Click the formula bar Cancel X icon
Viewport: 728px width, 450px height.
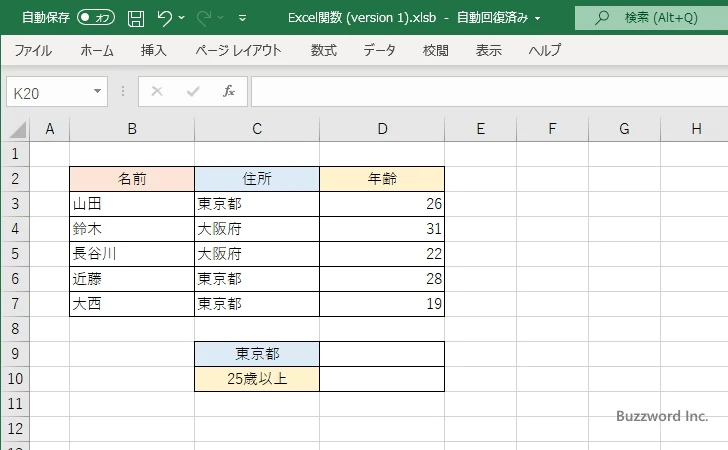pyautogui.click(x=157, y=91)
